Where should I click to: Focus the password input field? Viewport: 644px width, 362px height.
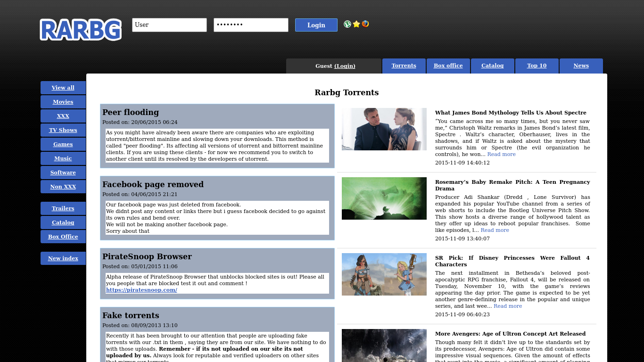[x=251, y=25]
